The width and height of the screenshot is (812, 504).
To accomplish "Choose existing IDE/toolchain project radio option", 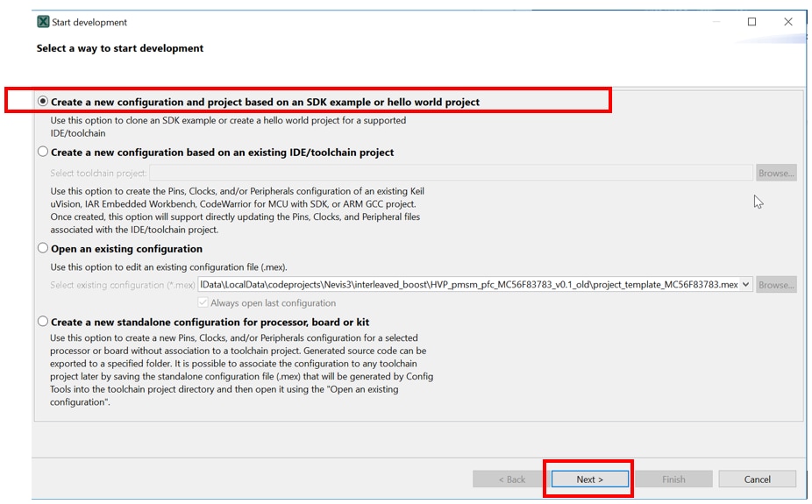I will click(43, 152).
